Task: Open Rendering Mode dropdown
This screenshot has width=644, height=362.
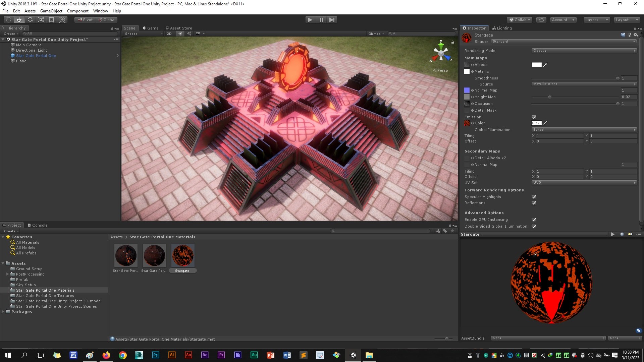Action: coord(584,51)
